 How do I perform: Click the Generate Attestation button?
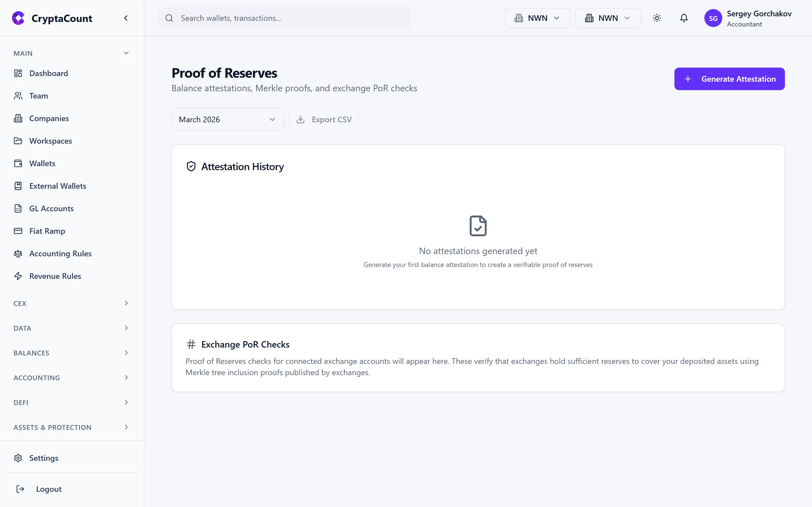click(x=729, y=79)
